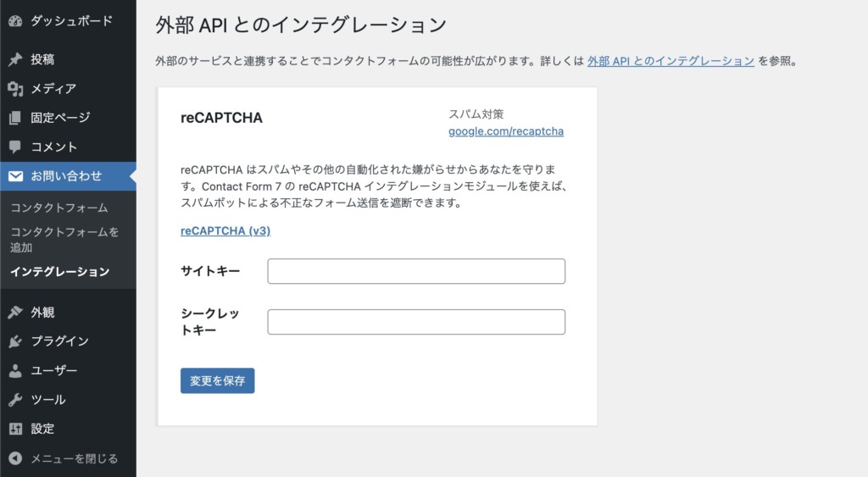
Task: Open the google.com/recaptcha link
Action: [x=506, y=131]
